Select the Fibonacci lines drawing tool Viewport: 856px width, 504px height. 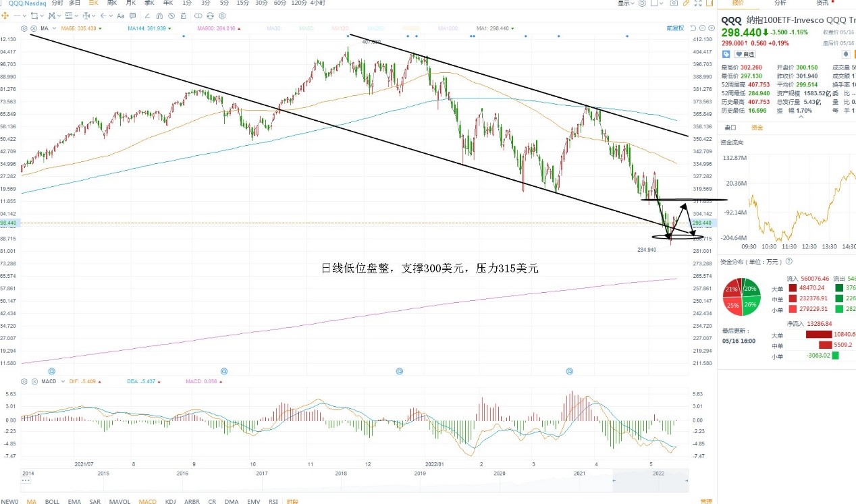[x=68, y=16]
